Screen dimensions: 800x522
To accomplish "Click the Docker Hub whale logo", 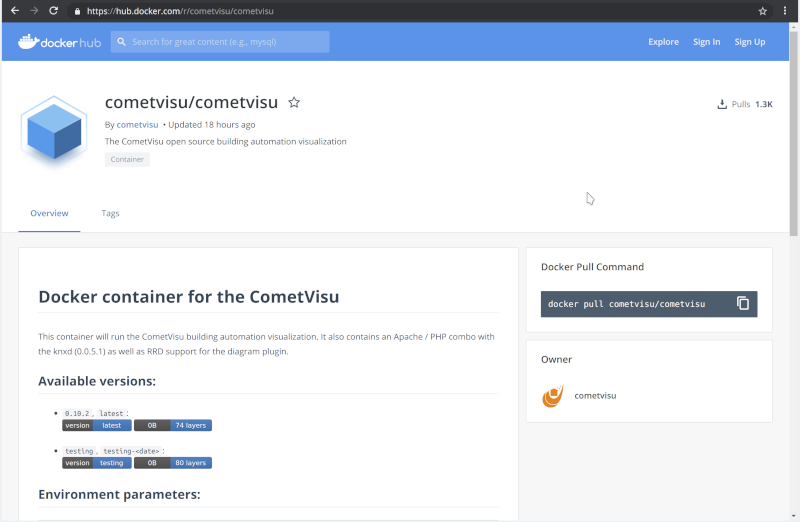I will click(x=59, y=42).
